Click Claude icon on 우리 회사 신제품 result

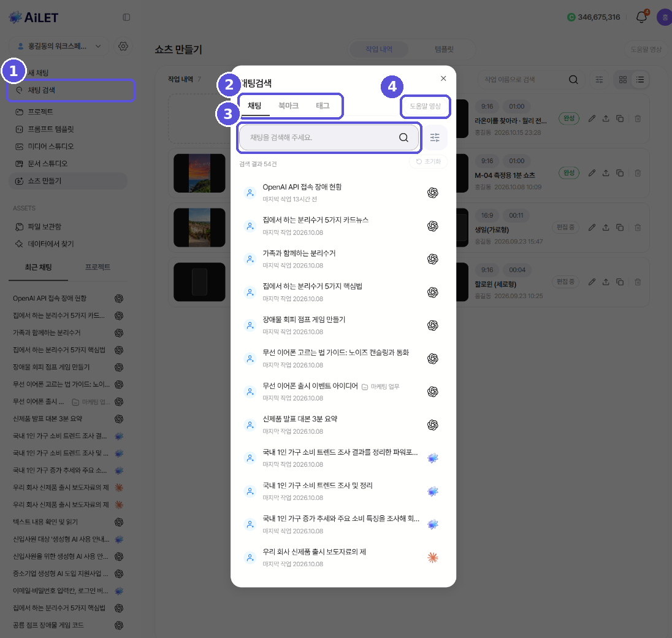click(433, 558)
